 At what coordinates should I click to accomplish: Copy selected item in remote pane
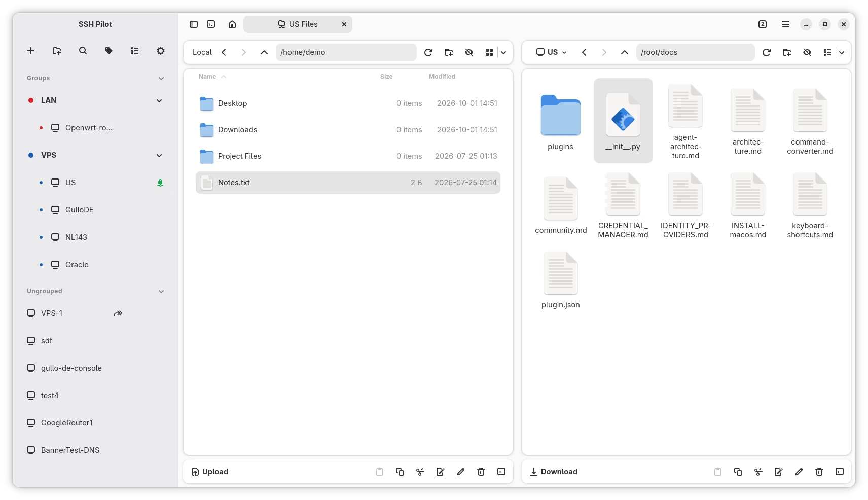point(738,472)
